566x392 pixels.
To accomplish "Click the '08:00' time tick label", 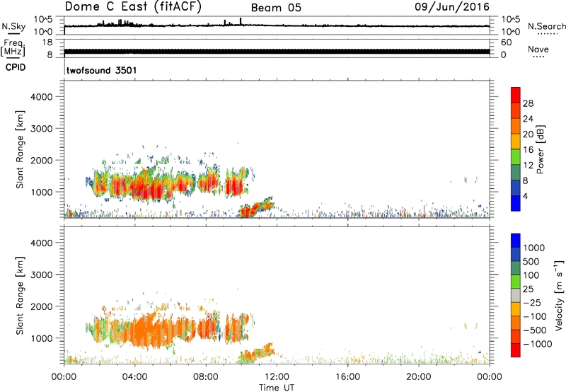I will point(206,377).
